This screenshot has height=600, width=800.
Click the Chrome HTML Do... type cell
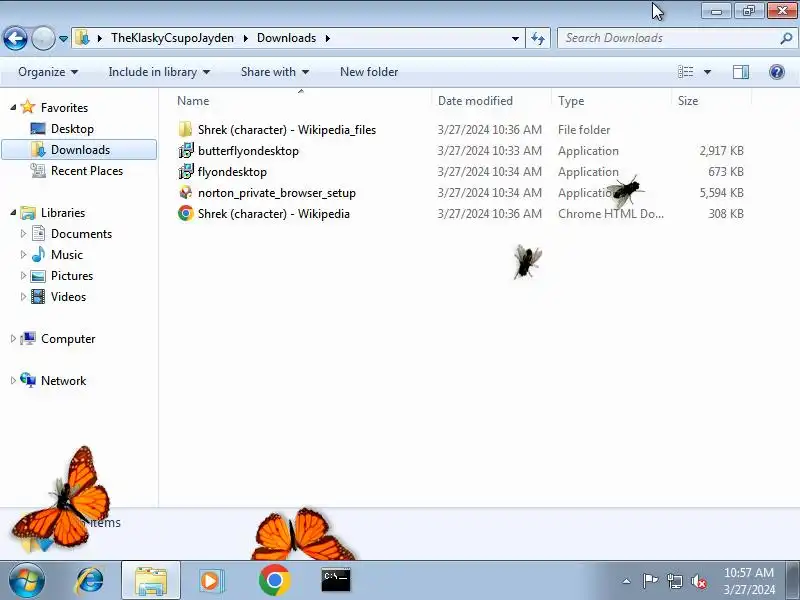click(611, 214)
